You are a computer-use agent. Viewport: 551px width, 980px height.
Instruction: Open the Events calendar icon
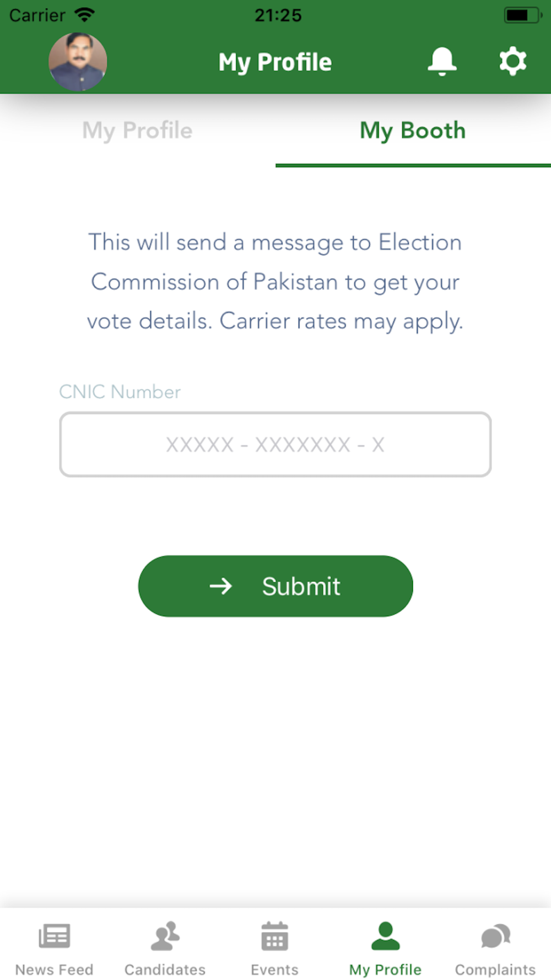(x=274, y=936)
